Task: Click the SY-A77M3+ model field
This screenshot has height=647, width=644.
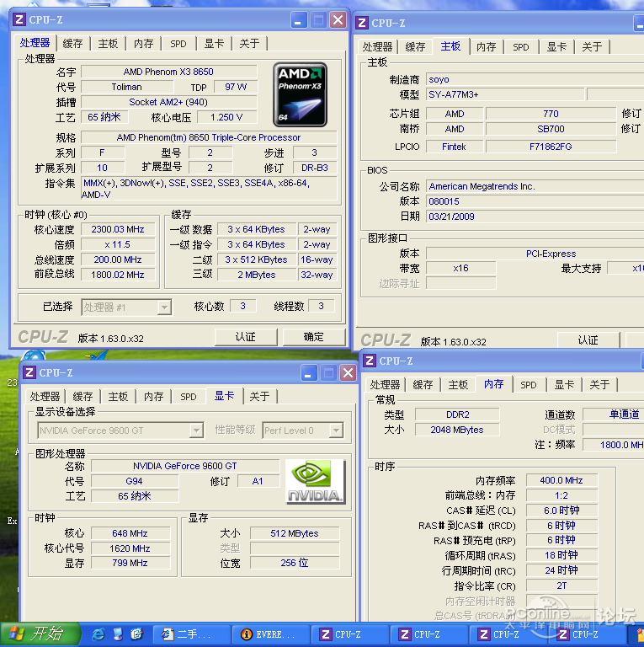Action: point(505,94)
